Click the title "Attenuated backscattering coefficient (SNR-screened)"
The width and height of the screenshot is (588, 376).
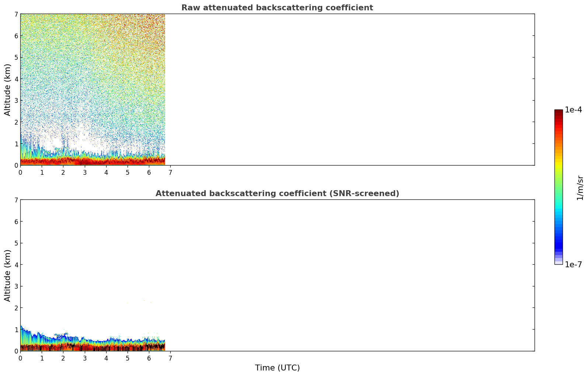point(277,194)
